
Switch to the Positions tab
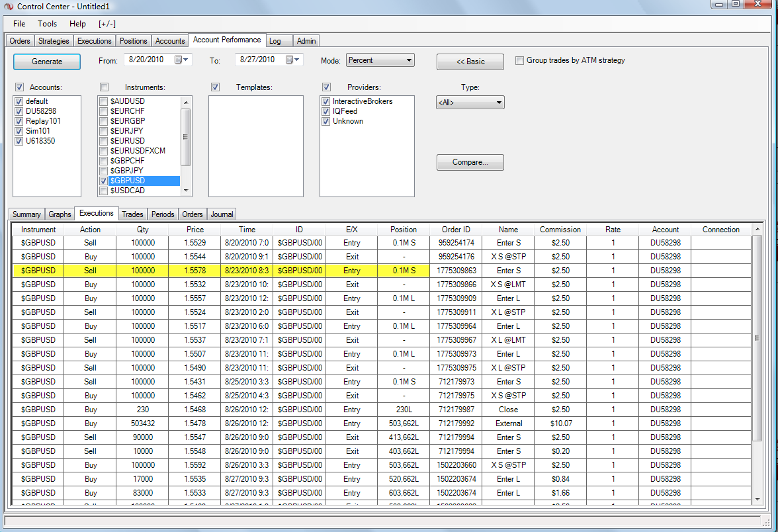(134, 41)
